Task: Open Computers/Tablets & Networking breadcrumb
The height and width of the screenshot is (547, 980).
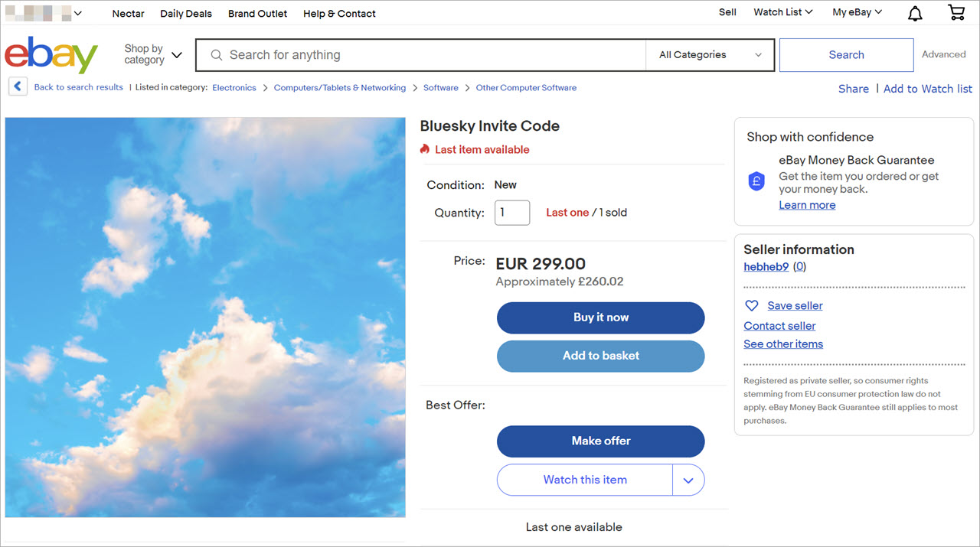Action: click(x=340, y=88)
